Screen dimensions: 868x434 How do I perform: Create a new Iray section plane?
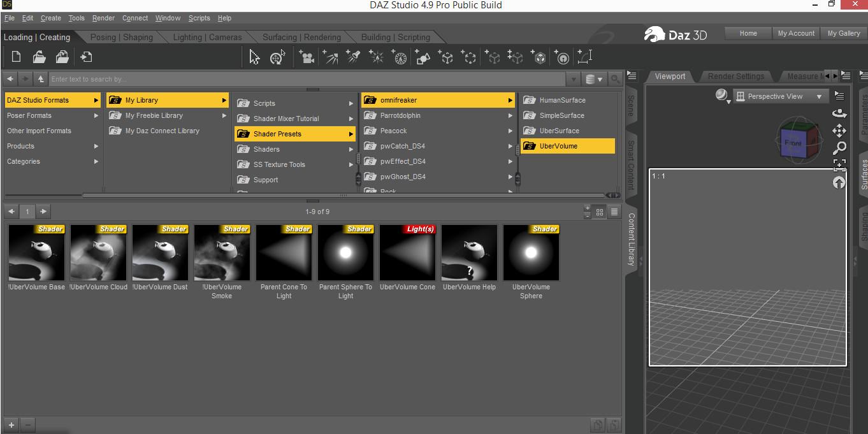(x=539, y=57)
